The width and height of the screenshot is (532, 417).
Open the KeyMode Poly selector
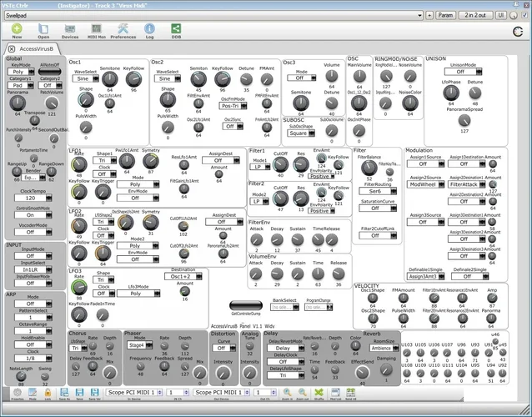click(18, 73)
